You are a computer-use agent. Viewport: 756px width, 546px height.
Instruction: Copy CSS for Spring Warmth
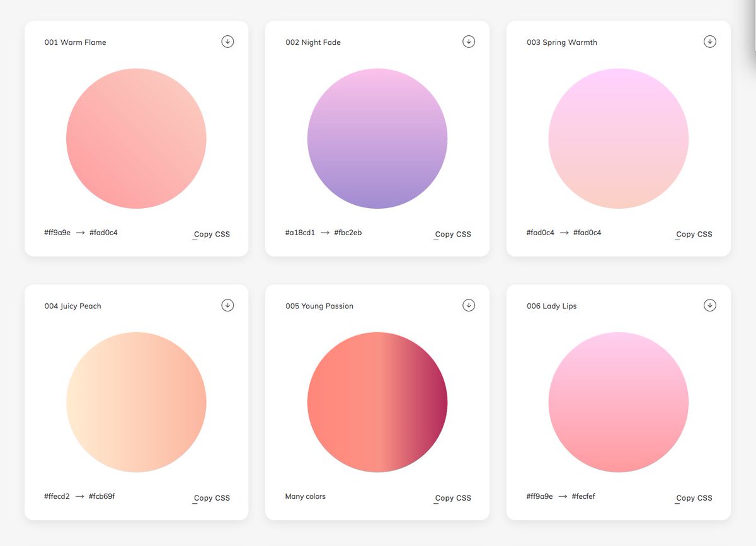pos(694,234)
